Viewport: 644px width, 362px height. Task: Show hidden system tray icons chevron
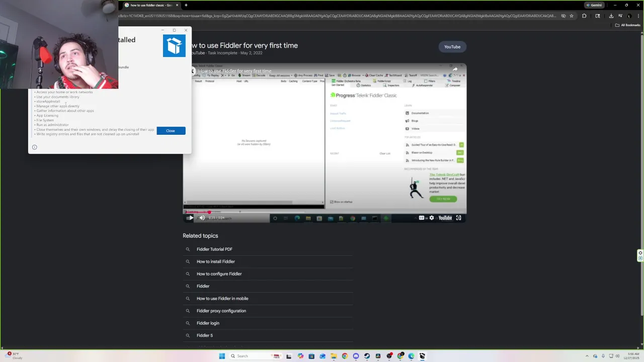[587, 356]
